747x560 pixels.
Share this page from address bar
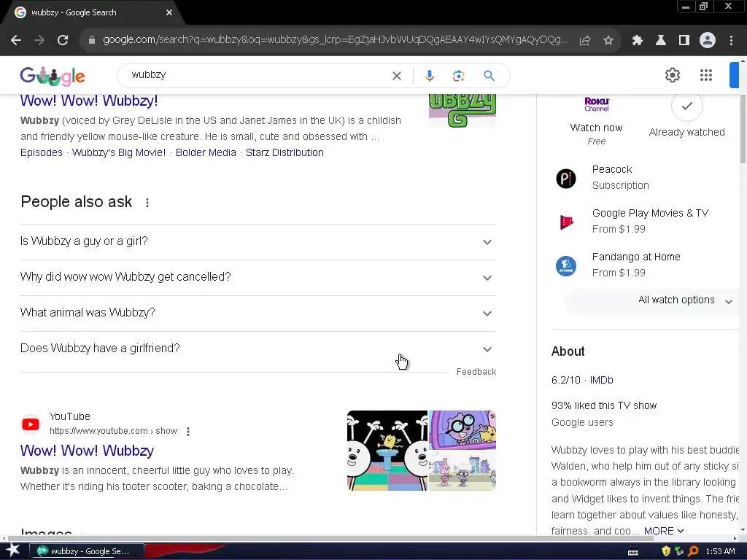pos(585,41)
